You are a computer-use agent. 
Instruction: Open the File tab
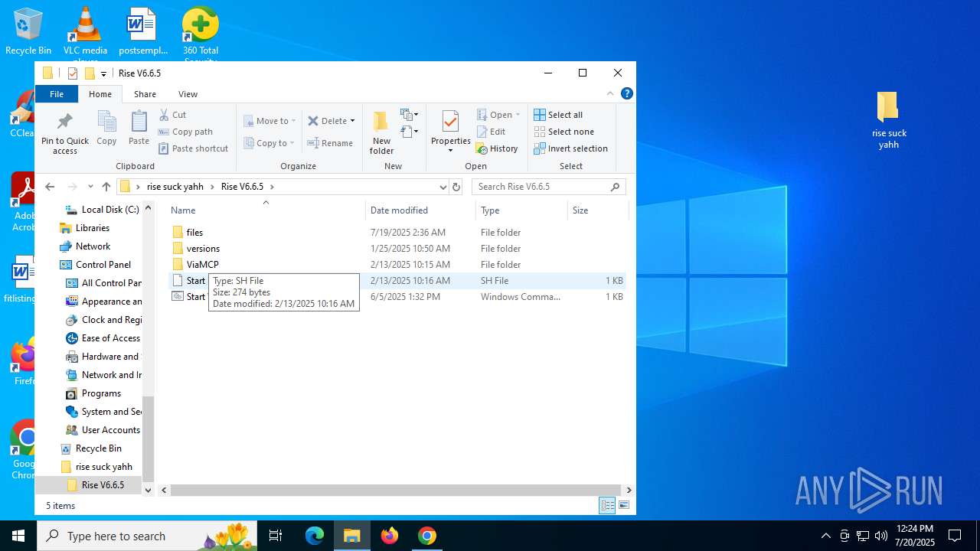pos(57,94)
